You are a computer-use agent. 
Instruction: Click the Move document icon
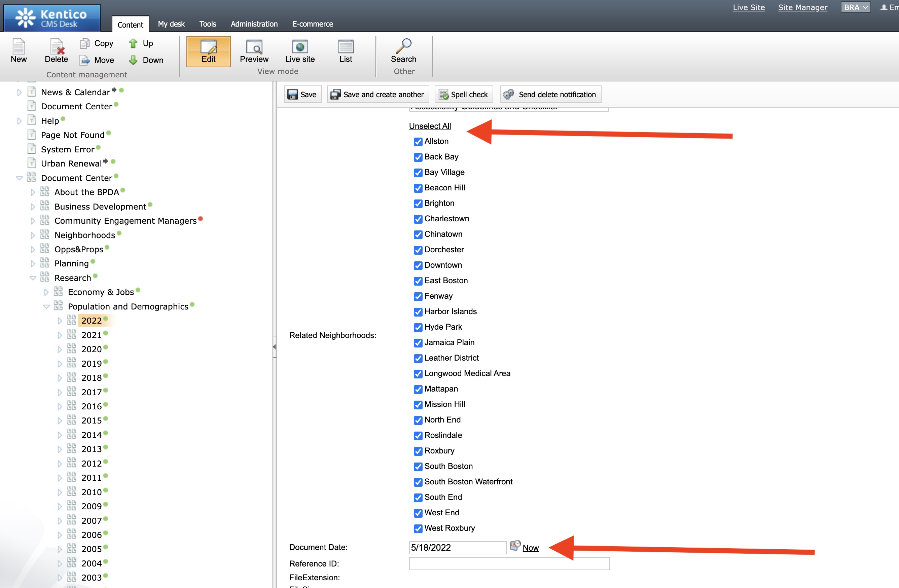[85, 60]
